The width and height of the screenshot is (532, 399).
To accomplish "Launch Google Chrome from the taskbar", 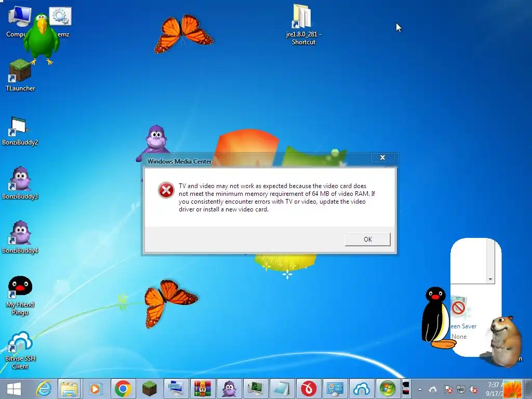I will 123,389.
